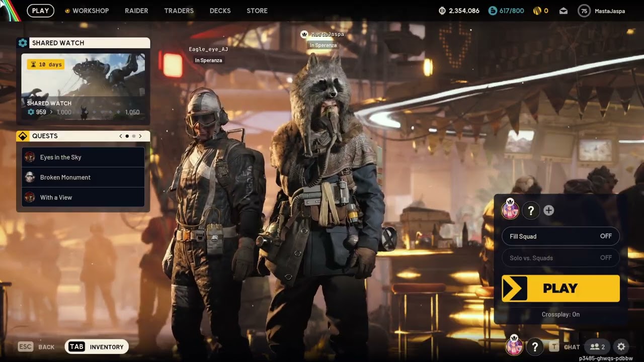Screen dimensions: 644x362
Task: Click the crown icon above MastaJaspa's character
Action: [304, 34]
